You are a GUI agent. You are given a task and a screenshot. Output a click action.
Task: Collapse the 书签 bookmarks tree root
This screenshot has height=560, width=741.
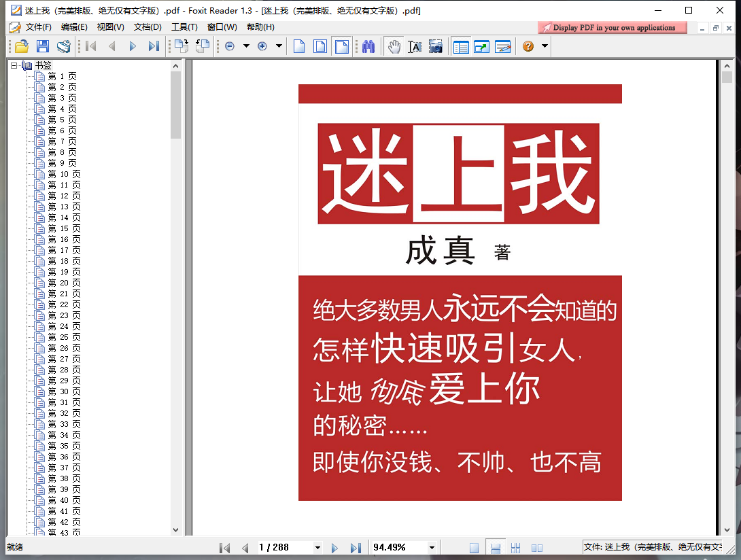[14, 66]
